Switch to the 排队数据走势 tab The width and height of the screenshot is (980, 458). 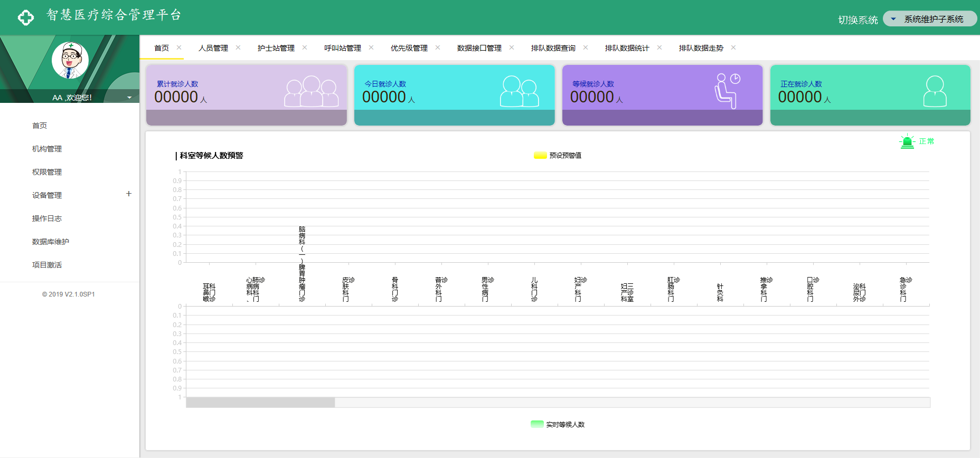click(701, 48)
